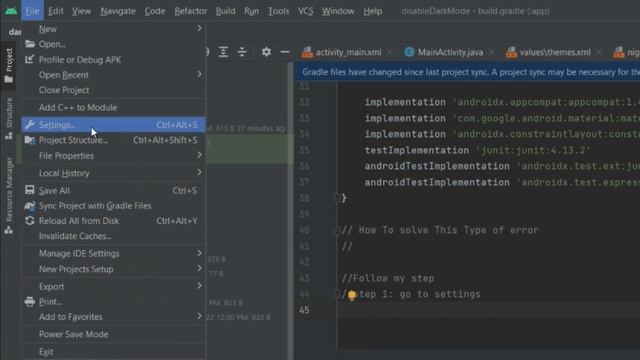Click the Gradle sync elephant icon
Viewport: 640px width, 360px height.
[29, 206]
